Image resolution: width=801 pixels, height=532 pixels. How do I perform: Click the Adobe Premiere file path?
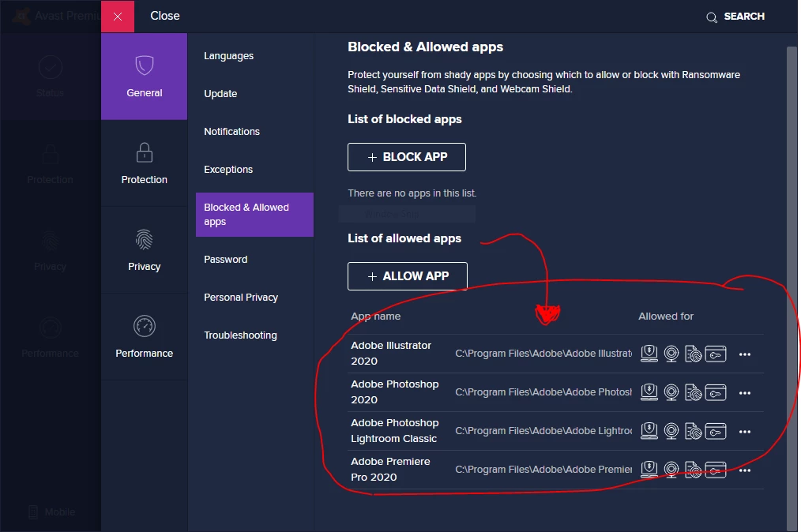point(543,469)
